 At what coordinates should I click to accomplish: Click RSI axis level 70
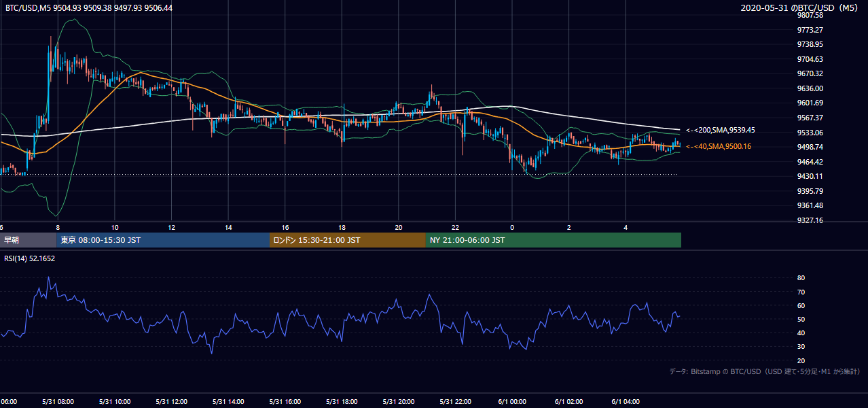point(801,292)
